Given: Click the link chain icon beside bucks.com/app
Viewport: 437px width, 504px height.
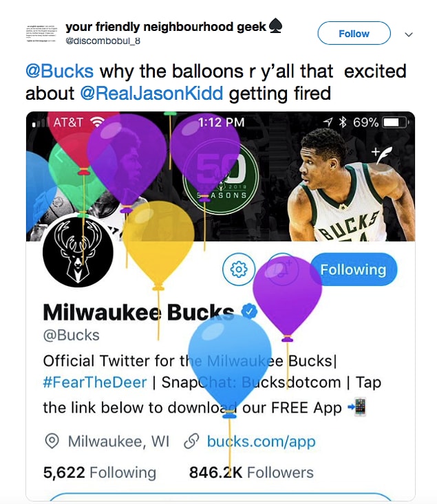Looking at the screenshot, I should (191, 441).
